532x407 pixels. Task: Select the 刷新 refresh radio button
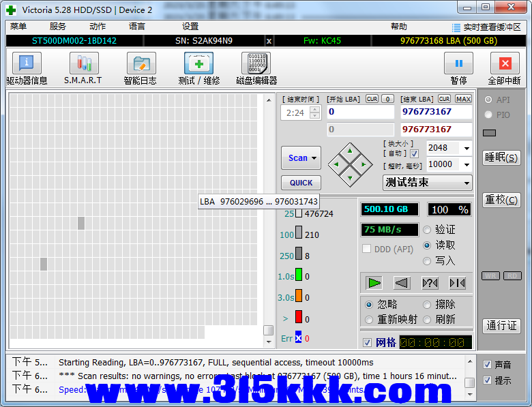pyautogui.click(x=427, y=320)
